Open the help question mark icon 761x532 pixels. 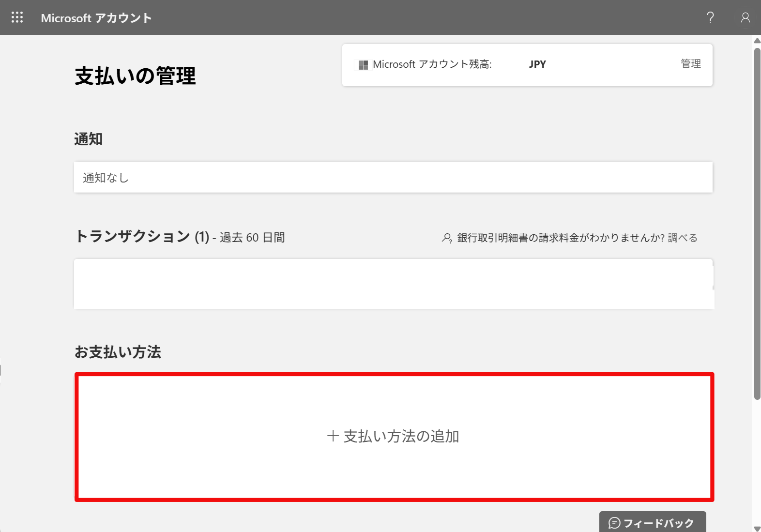[710, 17]
